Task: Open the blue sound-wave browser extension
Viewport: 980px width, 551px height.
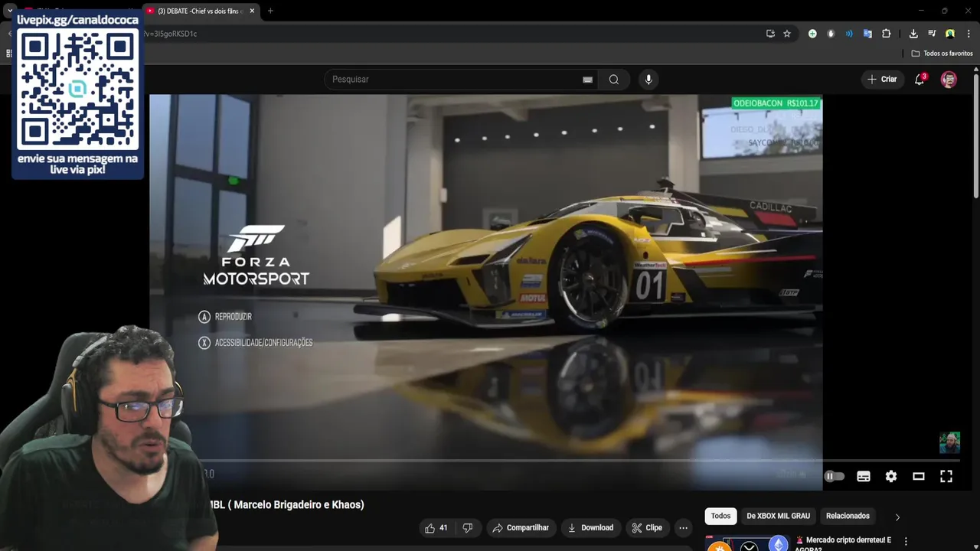Action: (849, 34)
